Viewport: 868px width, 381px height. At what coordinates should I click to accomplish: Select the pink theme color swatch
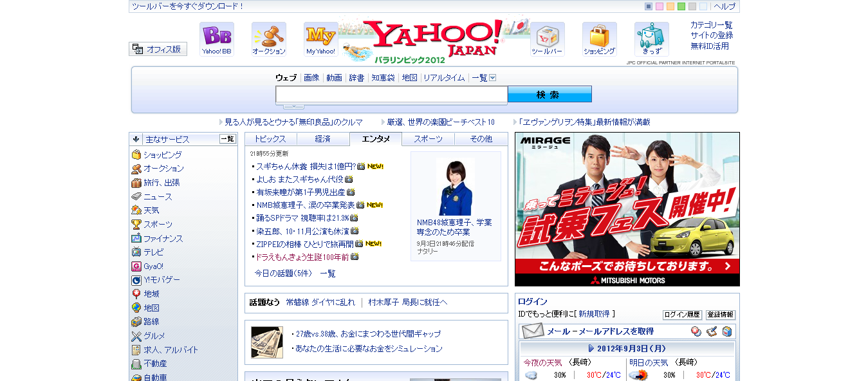(x=660, y=6)
